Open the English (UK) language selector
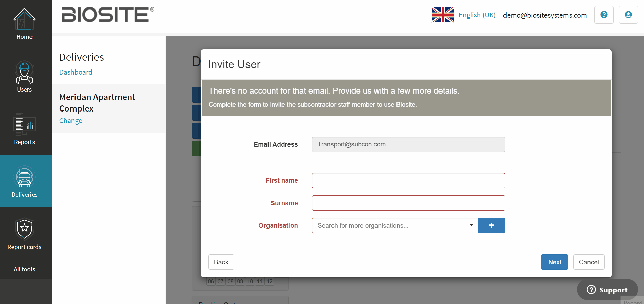The height and width of the screenshot is (304, 644). coord(477,15)
